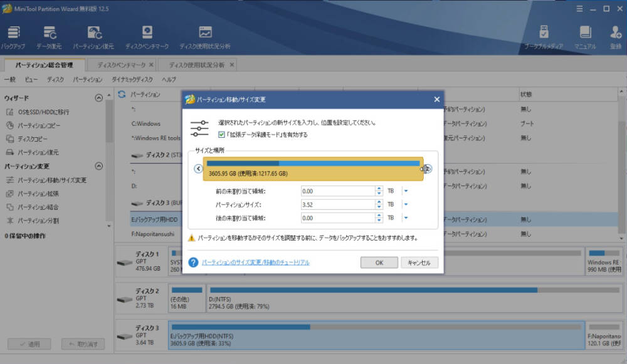The width and height of the screenshot is (627, 364).
Task: Click the 後の未割り当て領域 input field
Action: tap(338, 218)
